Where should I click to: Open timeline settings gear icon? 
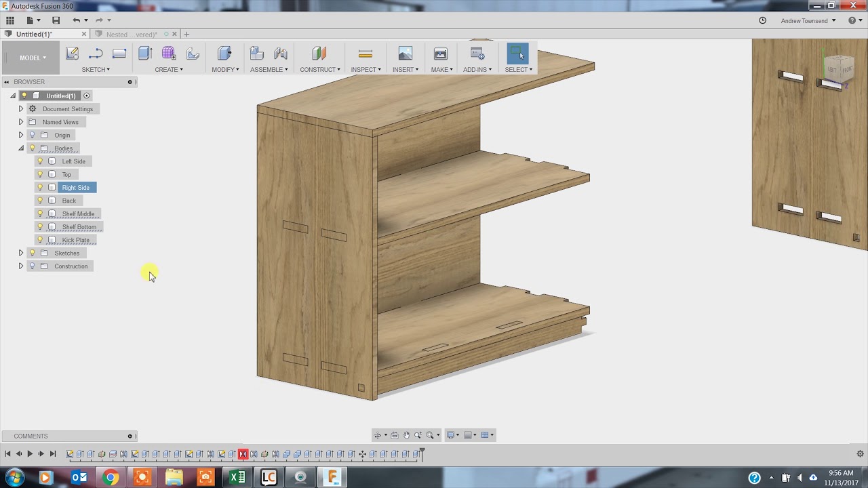(x=861, y=454)
